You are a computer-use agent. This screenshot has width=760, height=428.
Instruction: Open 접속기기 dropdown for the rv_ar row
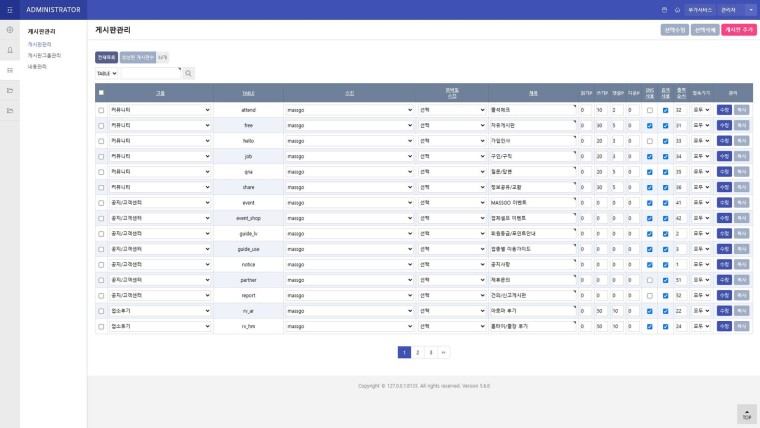(x=701, y=311)
